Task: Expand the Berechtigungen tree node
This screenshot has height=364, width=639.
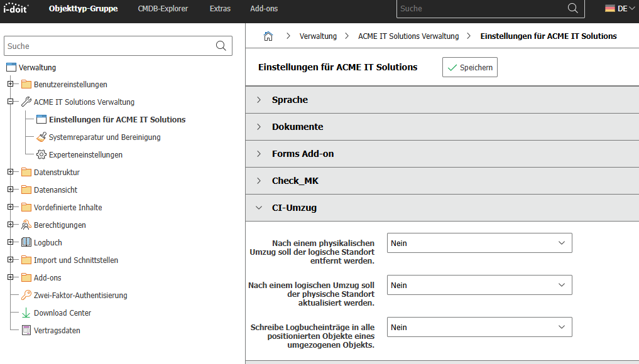Action: (11, 224)
